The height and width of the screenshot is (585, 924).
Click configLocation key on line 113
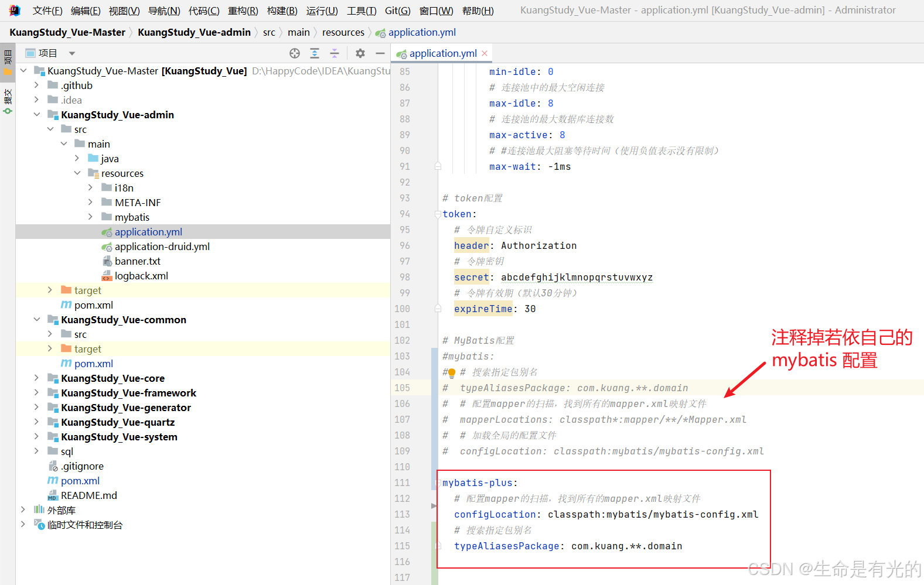495,515
